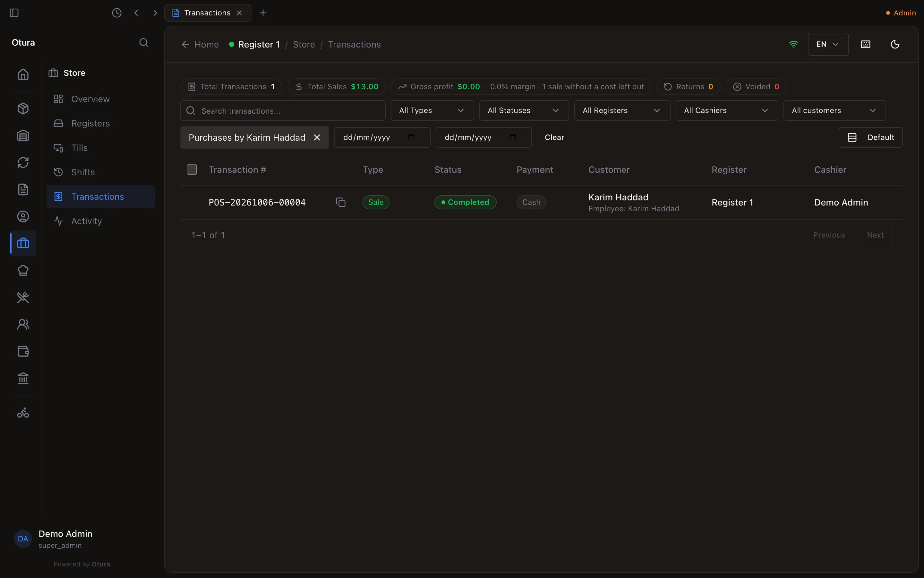Click the Clear filters button
The width and height of the screenshot is (924, 578).
tap(554, 137)
